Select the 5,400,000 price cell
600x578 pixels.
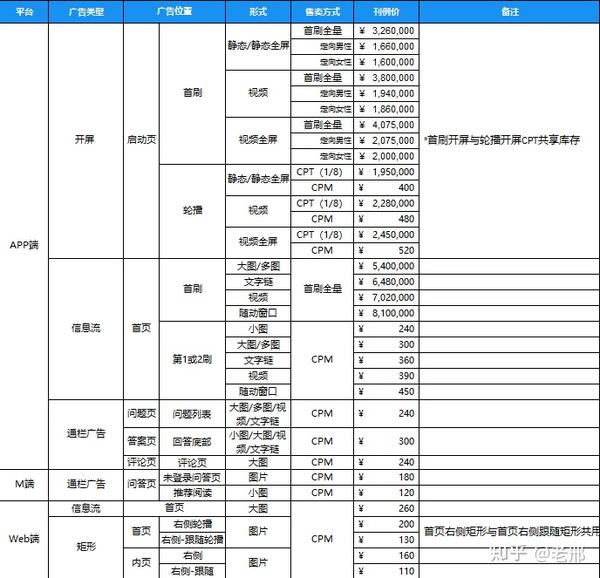(x=386, y=266)
